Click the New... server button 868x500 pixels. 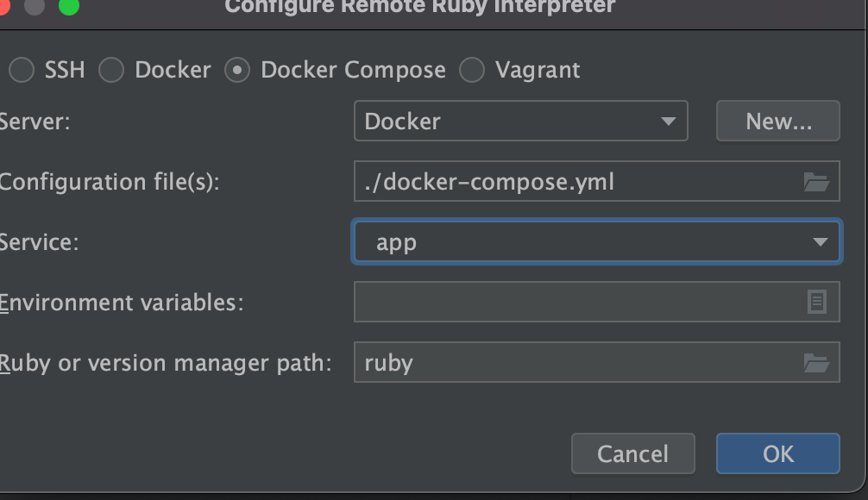777,122
